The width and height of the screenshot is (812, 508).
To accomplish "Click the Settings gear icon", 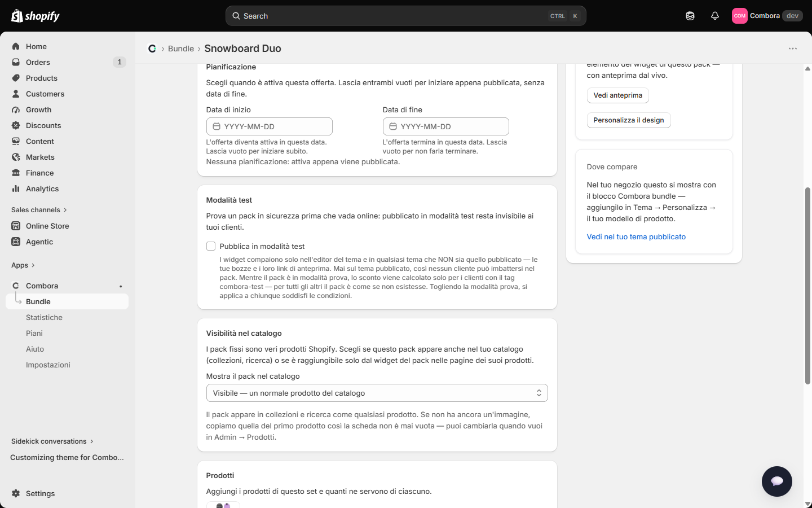I will 16,493.
